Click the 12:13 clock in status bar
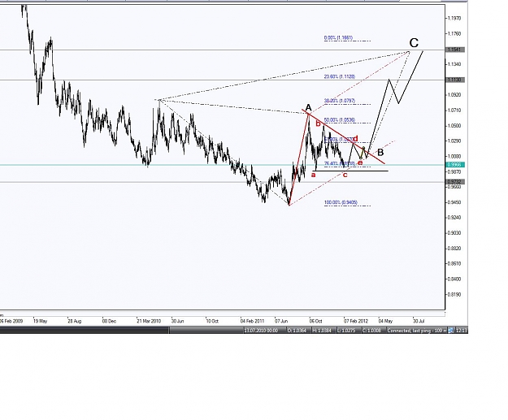This screenshot has width=508, height=420. [462, 331]
